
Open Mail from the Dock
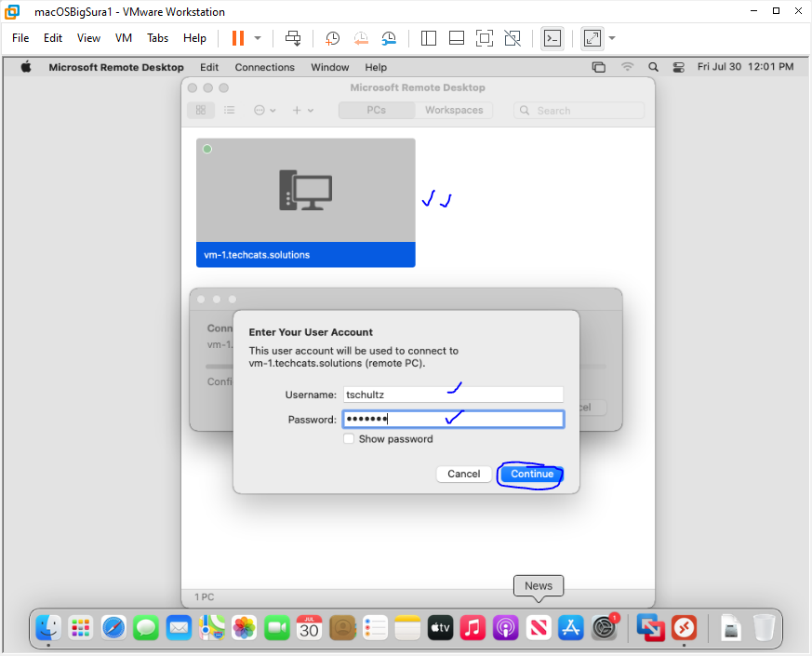click(180, 628)
